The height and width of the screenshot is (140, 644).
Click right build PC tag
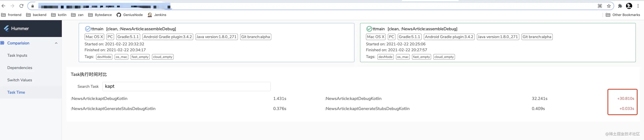(392, 37)
